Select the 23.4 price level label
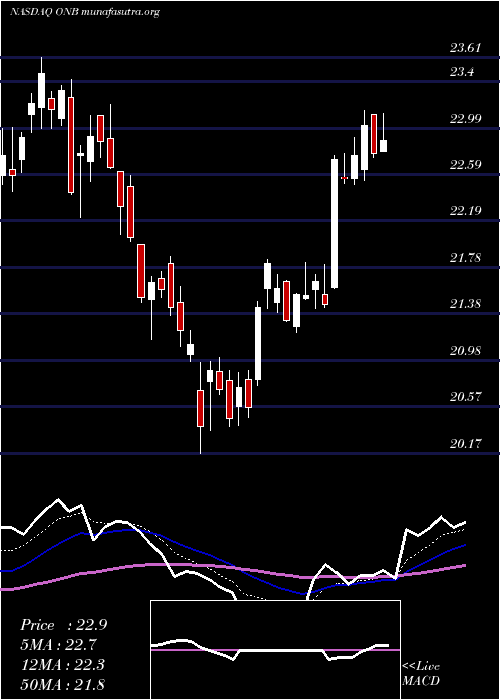The height and width of the screenshot is (700, 500). point(463,71)
